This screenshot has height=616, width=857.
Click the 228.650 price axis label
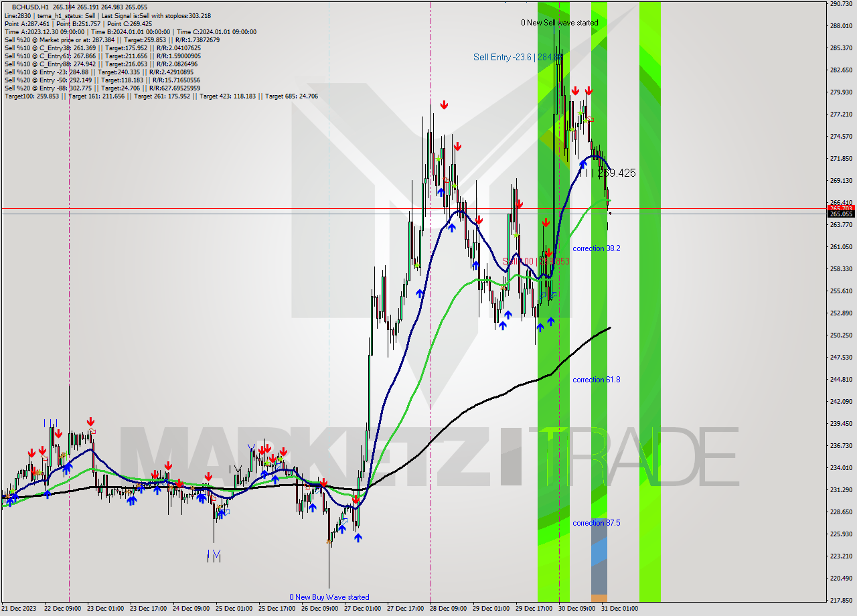841,512
